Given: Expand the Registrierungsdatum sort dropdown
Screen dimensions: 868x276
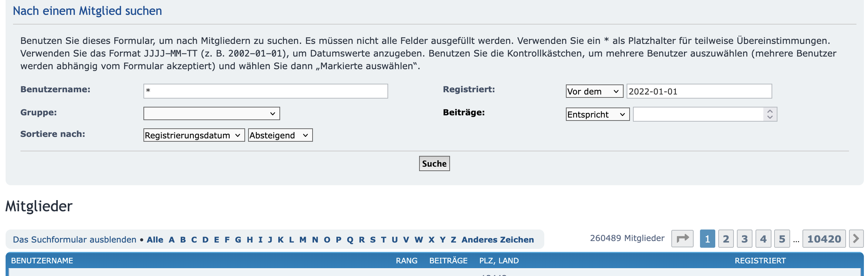Looking at the screenshot, I should 194,135.
